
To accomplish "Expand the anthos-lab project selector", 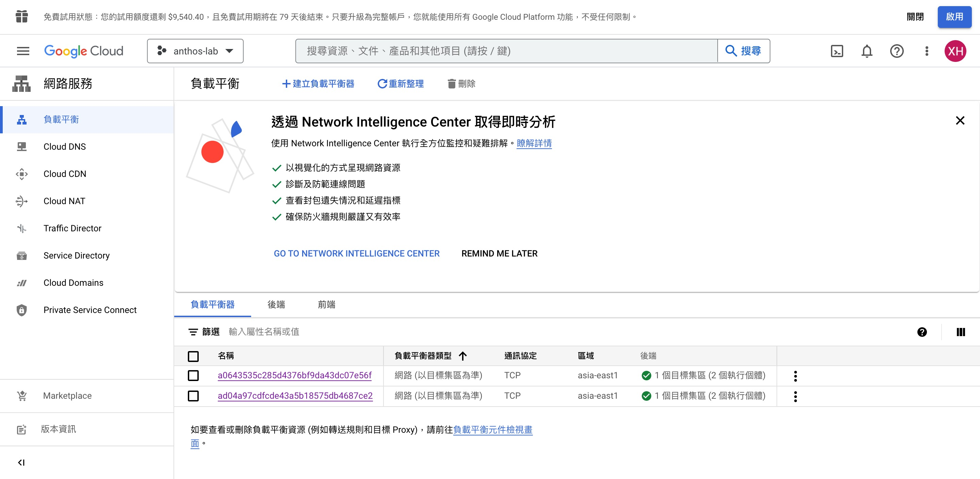I will 195,51.
